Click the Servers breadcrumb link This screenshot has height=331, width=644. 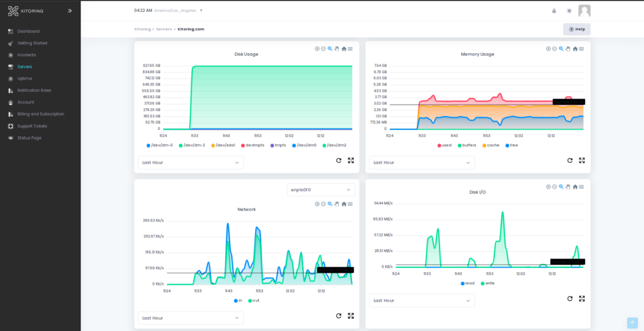[164, 29]
